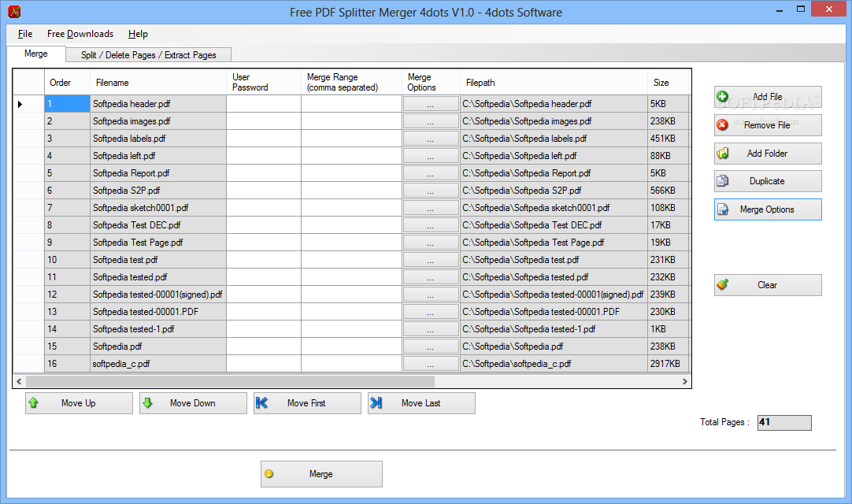Screen dimensions: 852x504
Task: Click the horizontal scrollbar left arrow
Action: [x=19, y=382]
